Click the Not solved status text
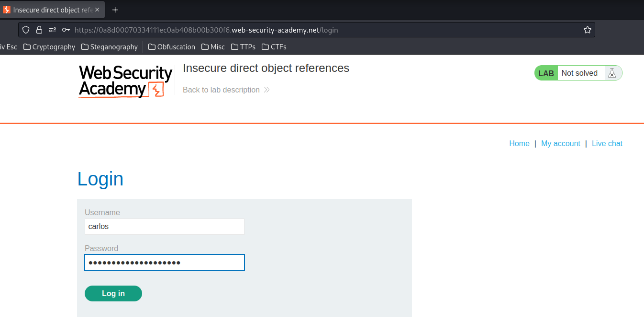Image resolution: width=644 pixels, height=322 pixels. point(579,73)
